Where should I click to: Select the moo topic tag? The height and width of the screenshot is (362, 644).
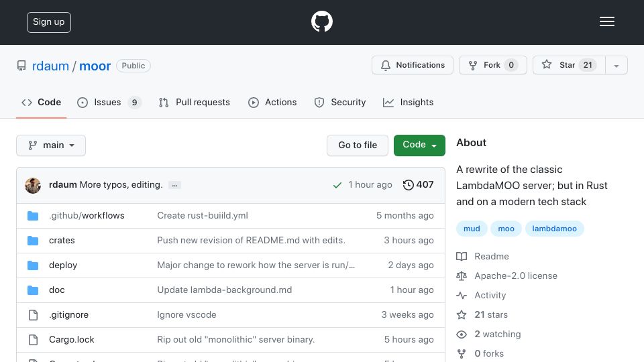point(506,229)
